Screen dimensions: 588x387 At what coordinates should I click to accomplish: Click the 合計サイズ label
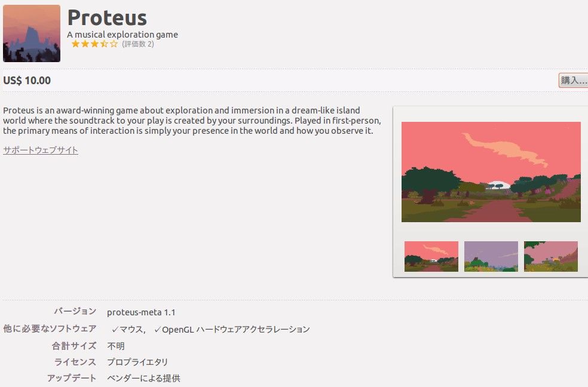(74, 346)
